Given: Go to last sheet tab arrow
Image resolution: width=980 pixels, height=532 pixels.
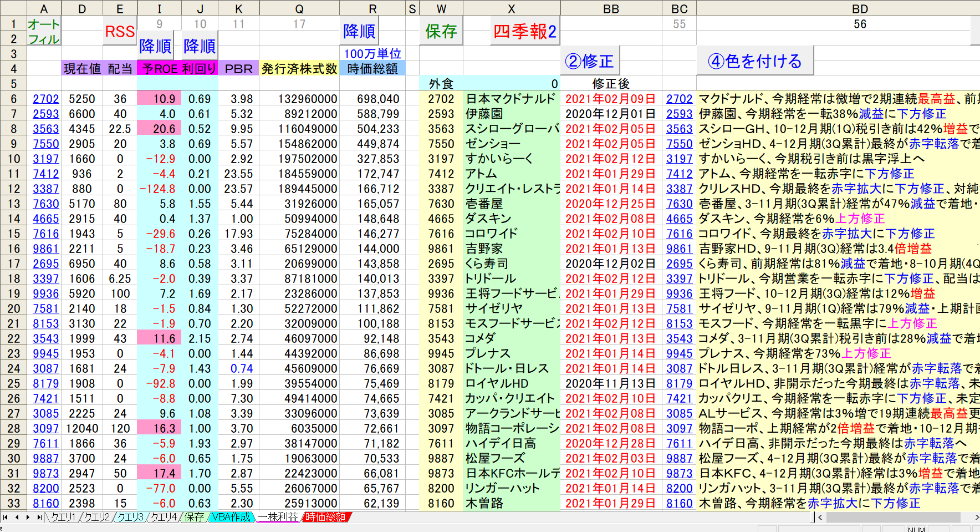Looking at the screenshot, I should point(39,517).
